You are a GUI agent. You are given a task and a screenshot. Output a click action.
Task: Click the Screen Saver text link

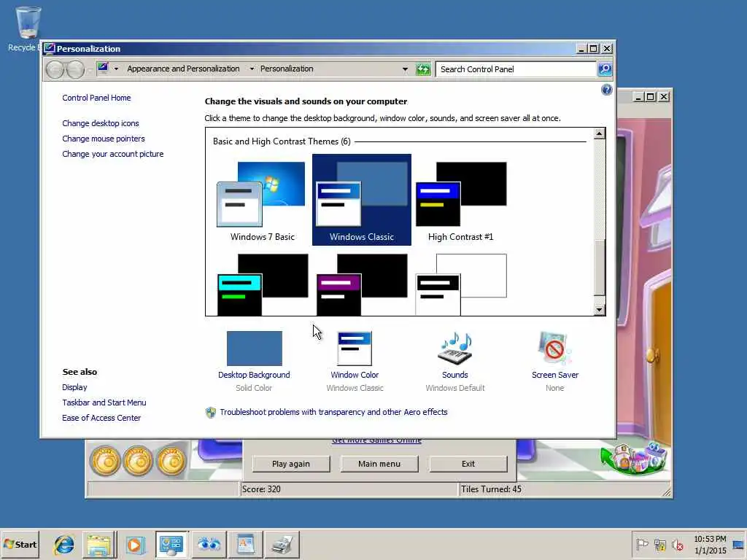coord(555,375)
